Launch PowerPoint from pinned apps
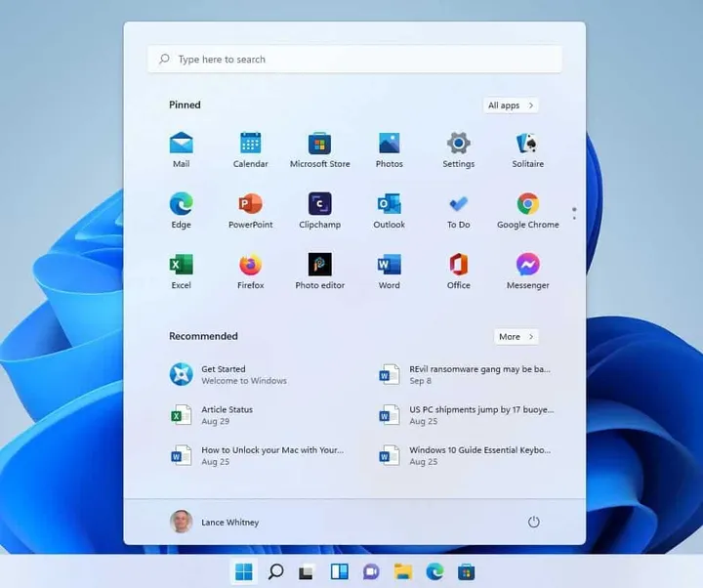 tap(251, 210)
